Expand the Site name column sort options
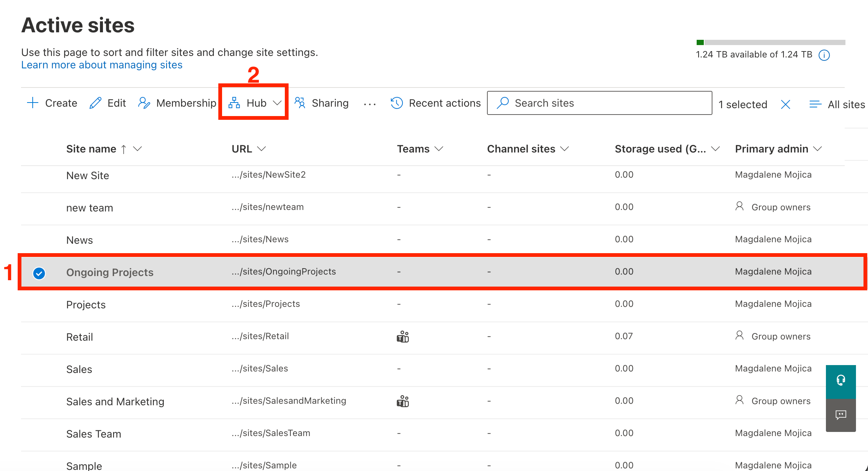868x471 pixels. pyautogui.click(x=138, y=149)
